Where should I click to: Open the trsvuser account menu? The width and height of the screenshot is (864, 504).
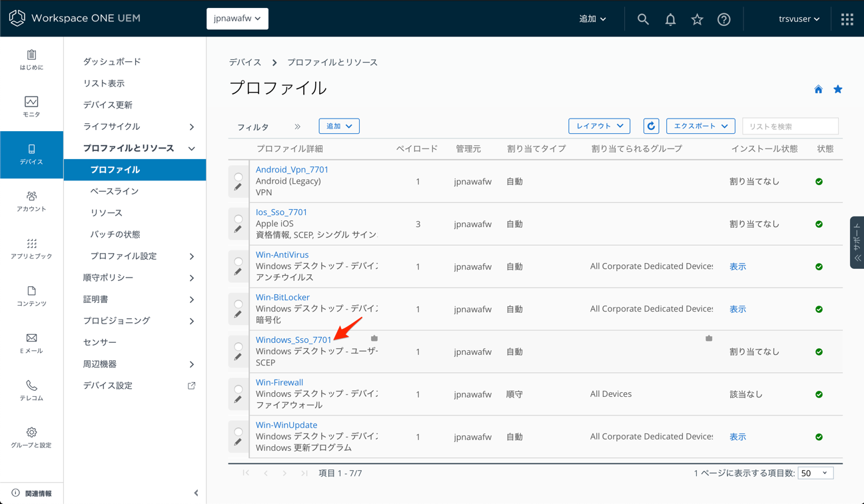click(799, 19)
